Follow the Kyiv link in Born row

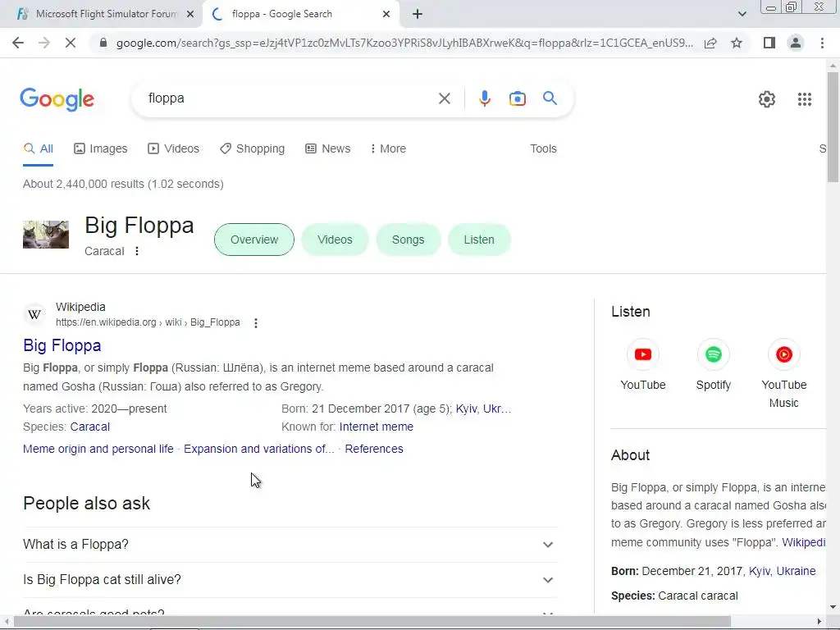click(466, 409)
